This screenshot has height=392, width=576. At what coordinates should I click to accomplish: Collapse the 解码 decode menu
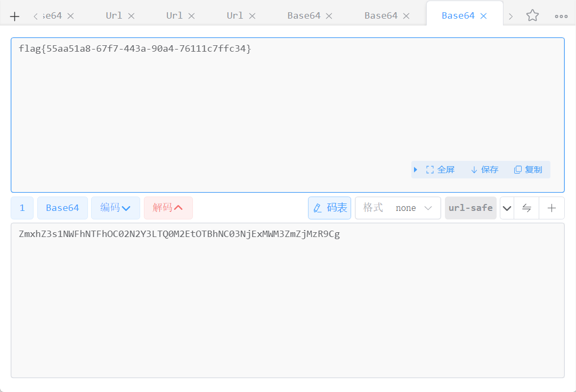click(168, 208)
